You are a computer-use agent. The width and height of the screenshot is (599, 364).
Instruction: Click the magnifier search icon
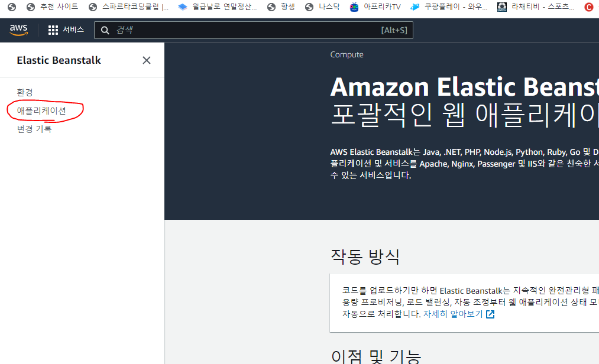point(105,30)
